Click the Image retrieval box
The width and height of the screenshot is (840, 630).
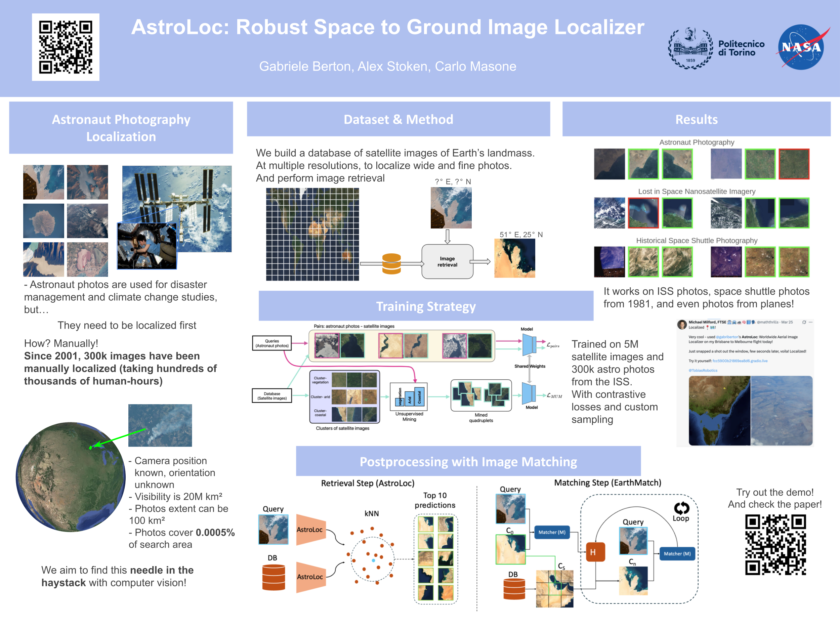click(447, 262)
